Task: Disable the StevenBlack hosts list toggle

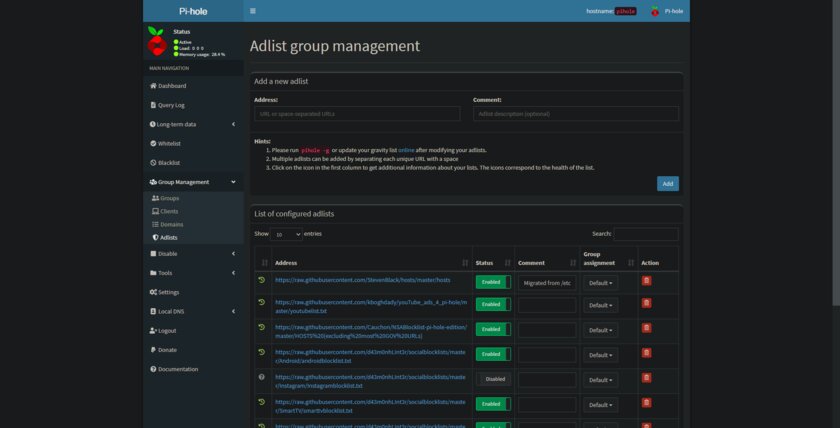Action: [493, 282]
